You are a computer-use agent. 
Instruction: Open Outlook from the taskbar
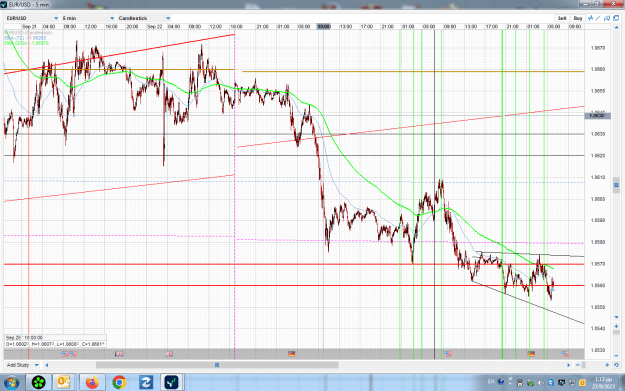coord(64,382)
